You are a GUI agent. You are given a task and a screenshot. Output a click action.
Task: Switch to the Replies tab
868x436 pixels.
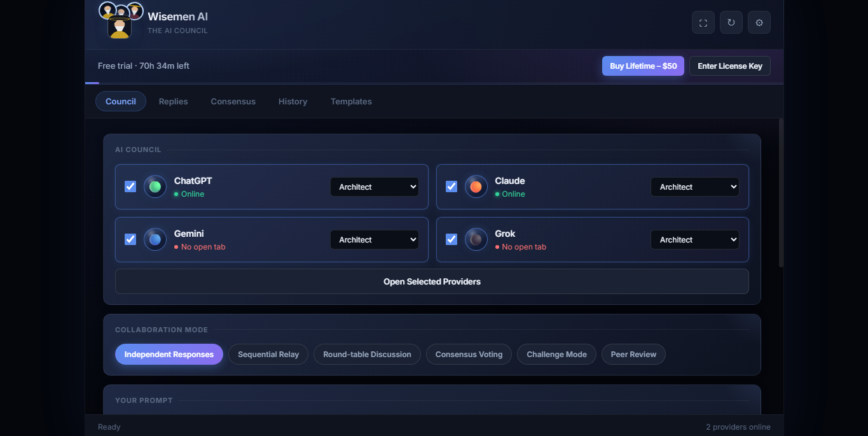174,101
